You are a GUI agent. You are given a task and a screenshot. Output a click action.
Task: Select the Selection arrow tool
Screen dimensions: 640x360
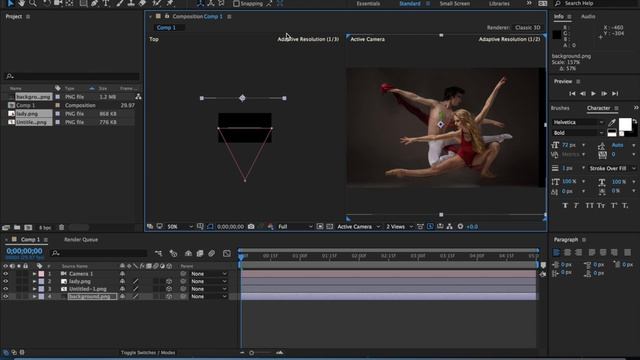pos(11,3)
